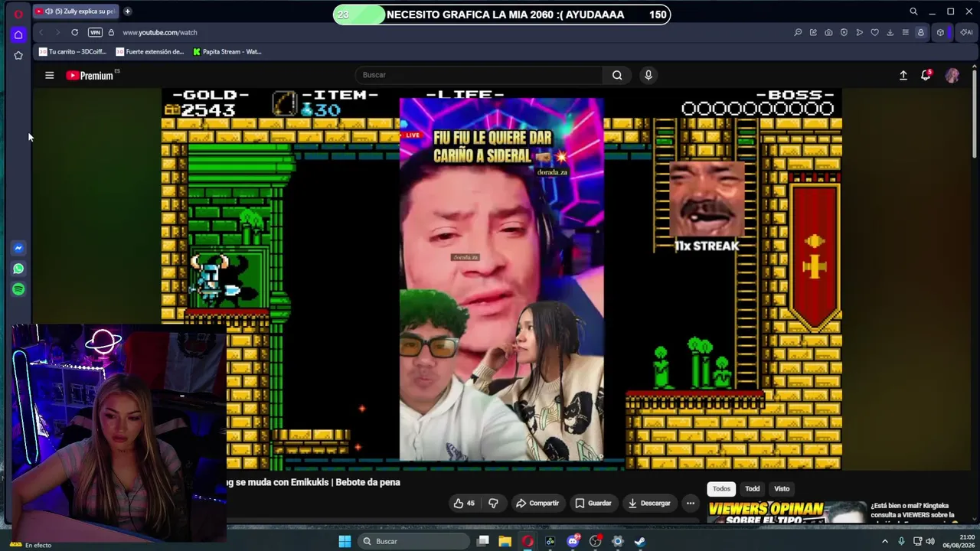The width and height of the screenshot is (980, 551).
Task: Open YouTube notifications bell
Action: pyautogui.click(x=926, y=75)
